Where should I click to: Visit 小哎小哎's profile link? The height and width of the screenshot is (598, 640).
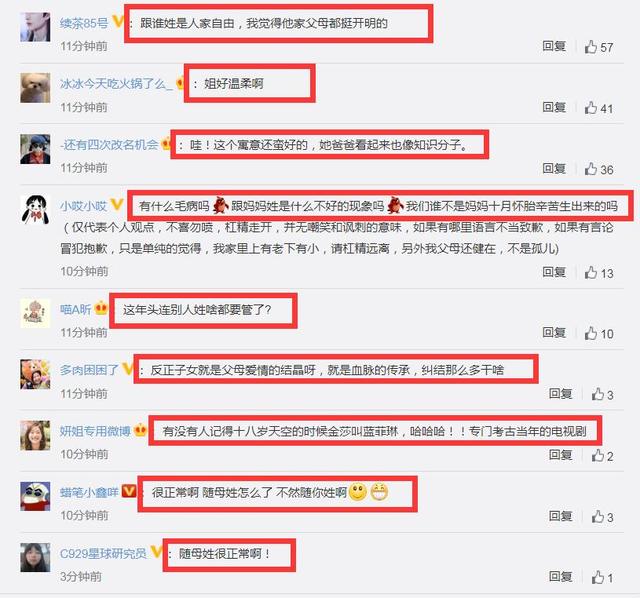click(x=84, y=206)
